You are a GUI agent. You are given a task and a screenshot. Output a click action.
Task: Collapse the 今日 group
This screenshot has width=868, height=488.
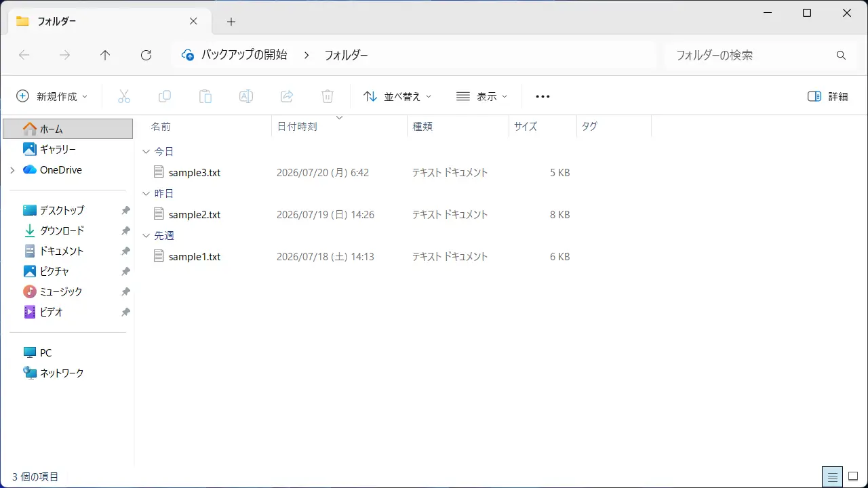pos(146,151)
